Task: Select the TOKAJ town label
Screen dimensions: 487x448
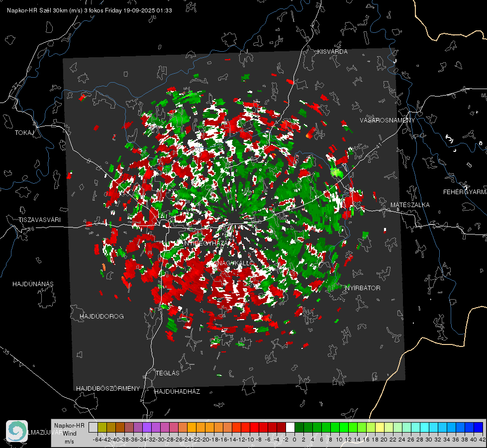Action: 23,133
